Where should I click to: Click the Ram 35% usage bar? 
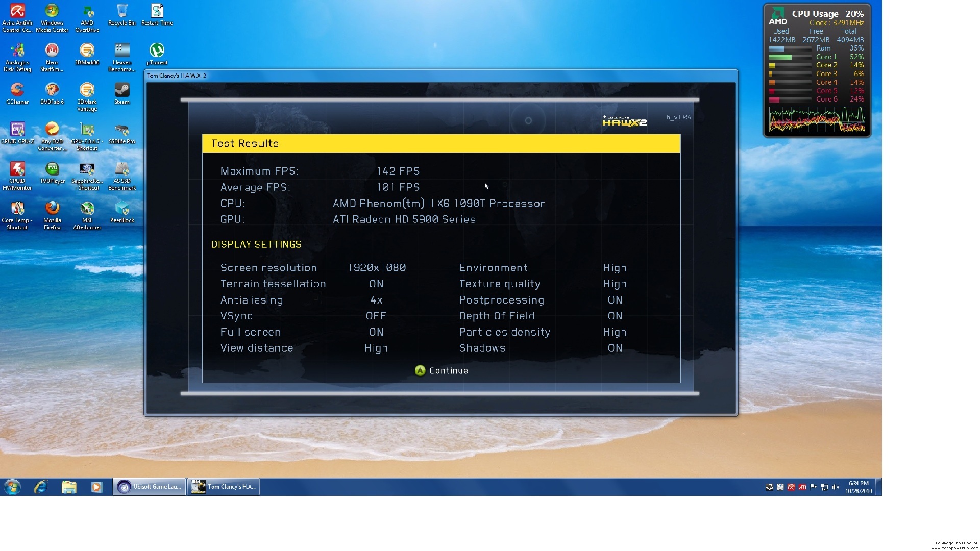[x=790, y=49]
